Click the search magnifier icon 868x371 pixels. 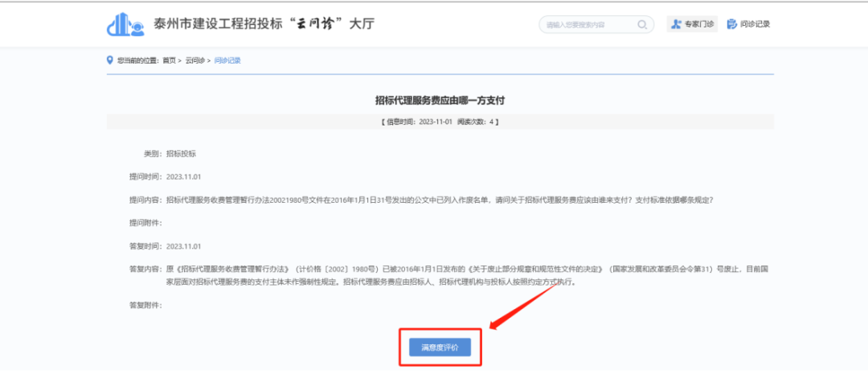point(642,24)
